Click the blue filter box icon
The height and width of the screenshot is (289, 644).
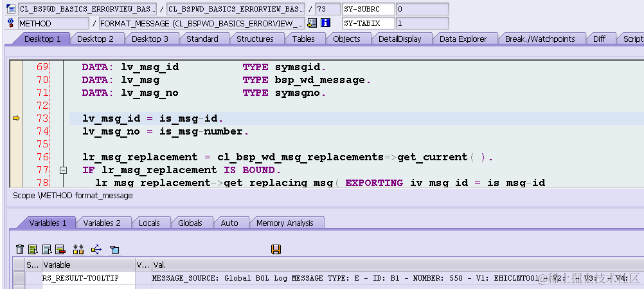point(114,250)
